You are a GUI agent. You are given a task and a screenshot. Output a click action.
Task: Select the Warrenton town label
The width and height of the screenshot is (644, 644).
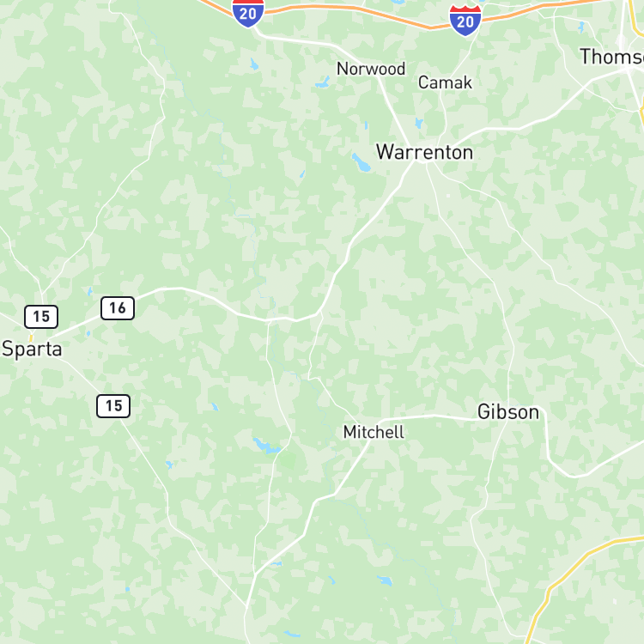(425, 152)
